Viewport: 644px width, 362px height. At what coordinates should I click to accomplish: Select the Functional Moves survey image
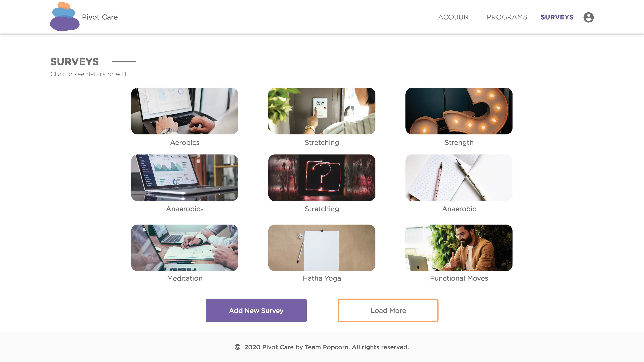point(459,248)
